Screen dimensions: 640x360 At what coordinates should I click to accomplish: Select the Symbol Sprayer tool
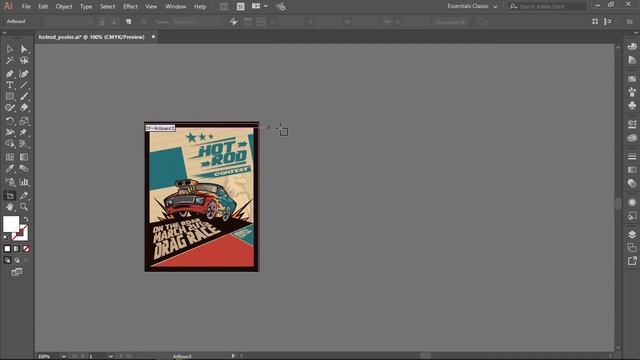[10, 182]
